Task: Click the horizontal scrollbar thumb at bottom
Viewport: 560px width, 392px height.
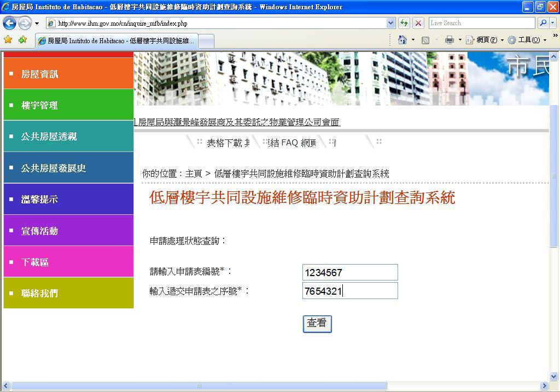Action: pyautogui.click(x=199, y=386)
